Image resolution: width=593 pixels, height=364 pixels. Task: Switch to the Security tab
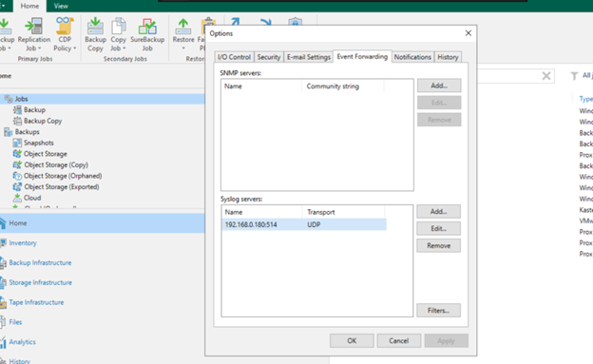pos(269,57)
